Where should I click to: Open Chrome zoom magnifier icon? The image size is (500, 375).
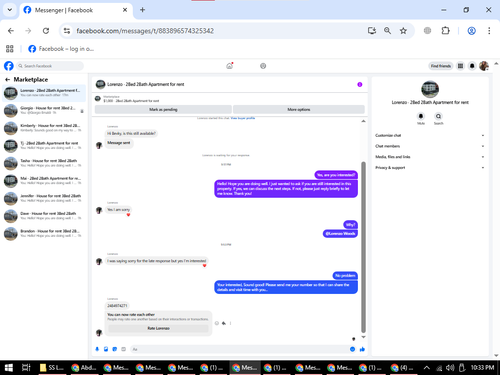point(387,31)
